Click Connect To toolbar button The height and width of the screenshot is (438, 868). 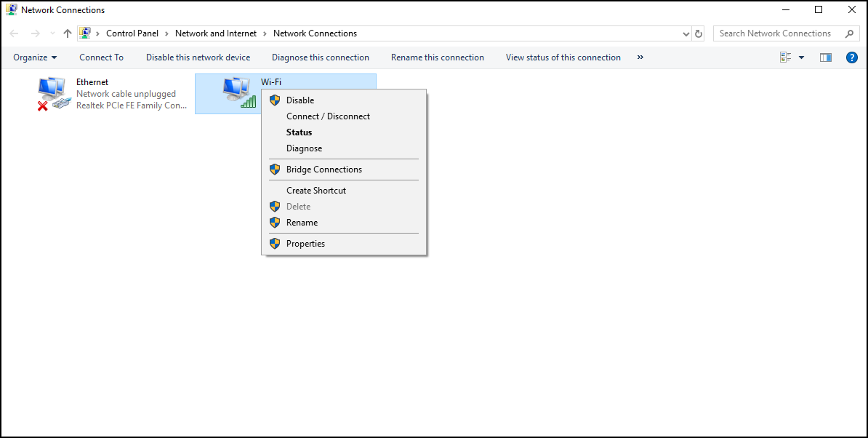101,57
